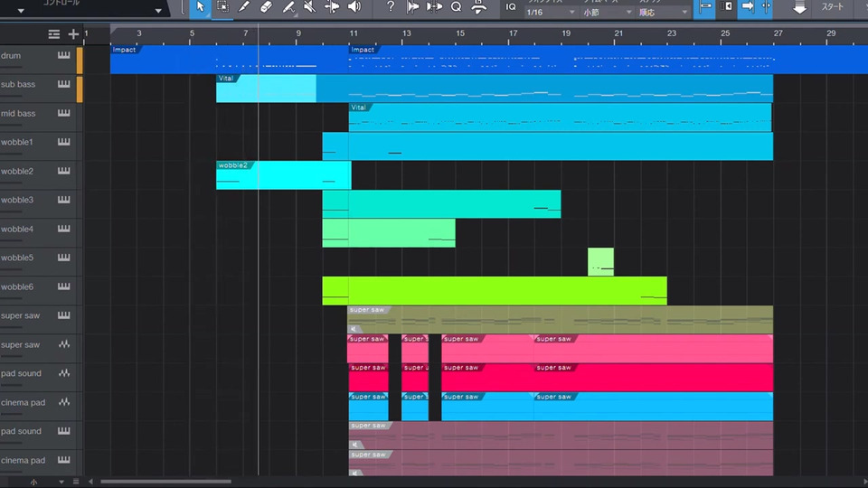Click bar 9 on the timeline ruler
This screenshot has height=488, width=868.
pyautogui.click(x=298, y=33)
